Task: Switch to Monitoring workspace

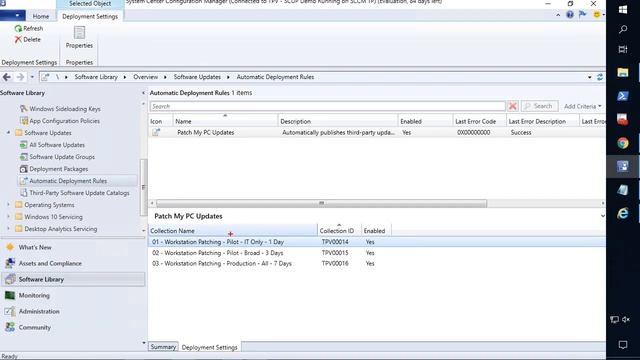Action: [34, 295]
